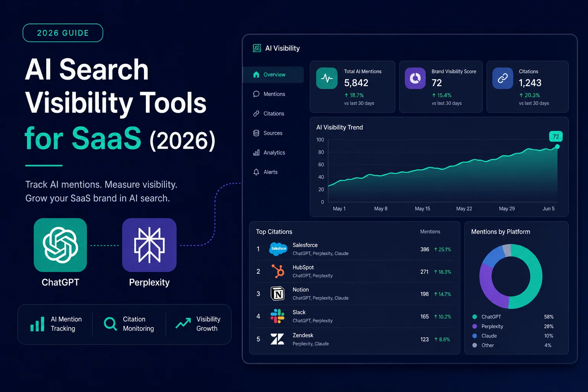Click Salesforce's 386 mentions count

[425, 249]
